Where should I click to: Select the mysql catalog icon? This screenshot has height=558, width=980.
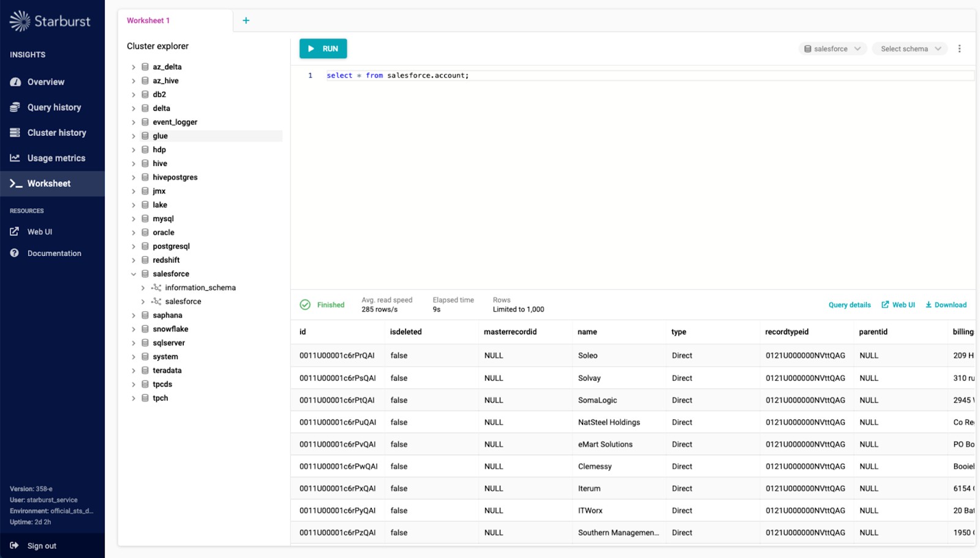click(x=145, y=219)
